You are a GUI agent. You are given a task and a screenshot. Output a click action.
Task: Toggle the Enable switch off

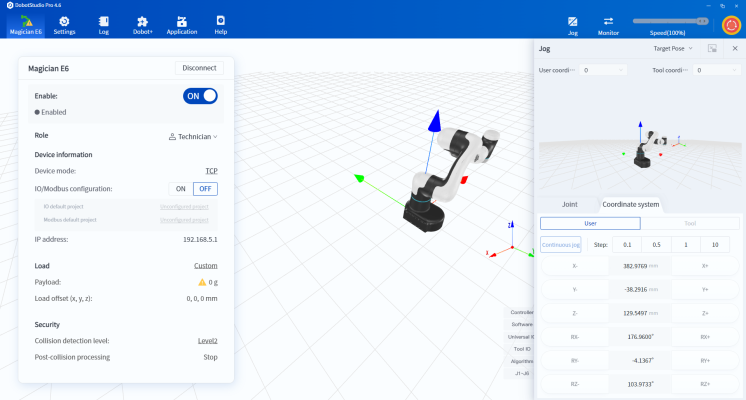pyautogui.click(x=200, y=96)
